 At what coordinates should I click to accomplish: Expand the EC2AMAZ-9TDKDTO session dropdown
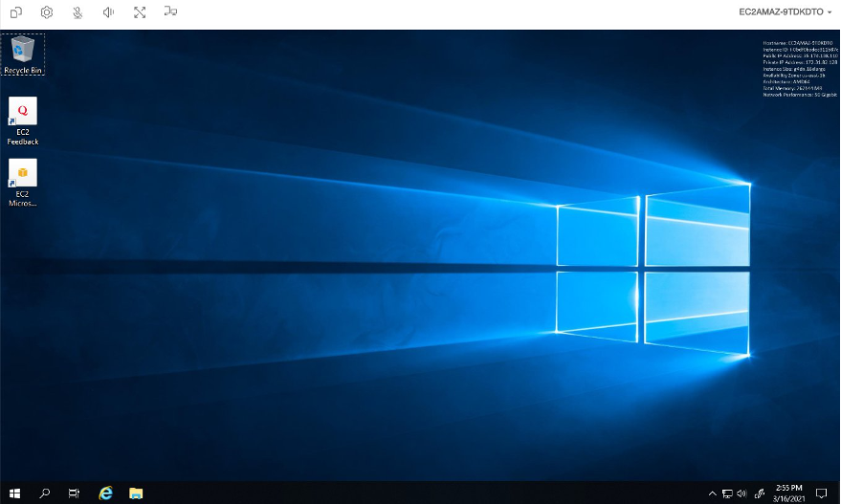785,11
